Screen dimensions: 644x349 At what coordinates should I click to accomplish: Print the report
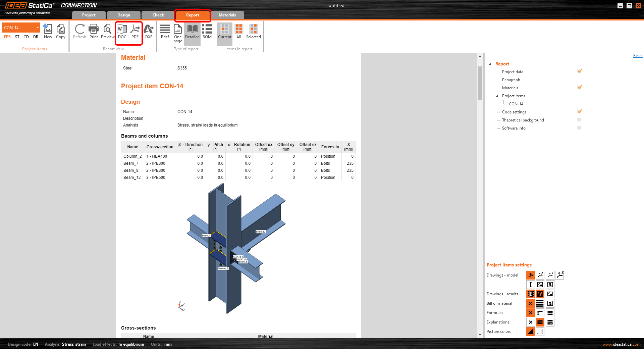[x=94, y=32]
